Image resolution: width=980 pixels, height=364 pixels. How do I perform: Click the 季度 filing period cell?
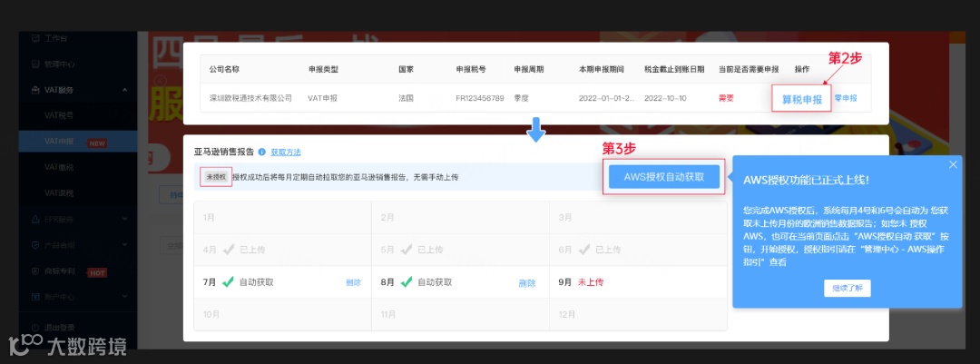(522, 98)
